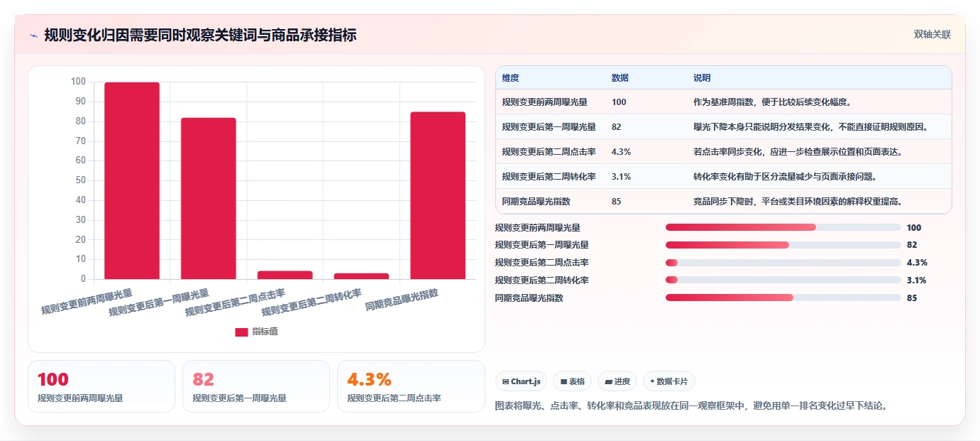Click the table value 85
This screenshot has height=441, width=980.
tap(616, 202)
